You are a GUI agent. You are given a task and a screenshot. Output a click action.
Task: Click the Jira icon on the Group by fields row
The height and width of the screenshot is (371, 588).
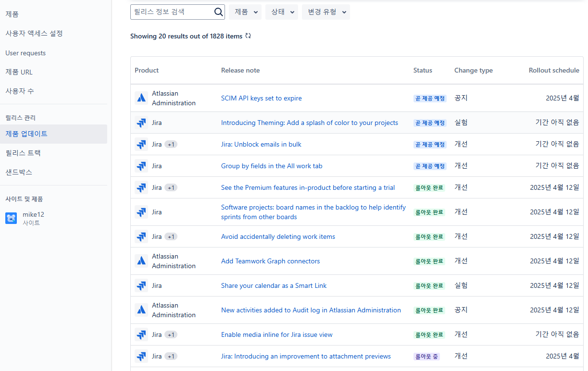(x=141, y=165)
